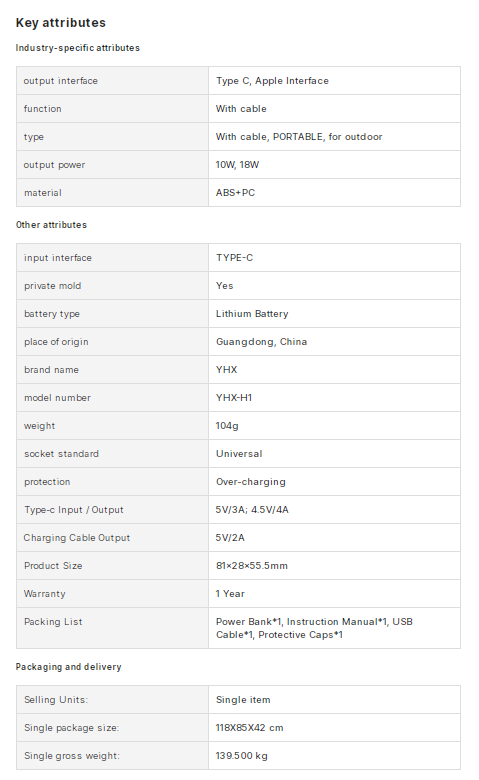The height and width of the screenshot is (780, 479).
Task: Select the YHX-H1 model number value
Action: coord(234,397)
